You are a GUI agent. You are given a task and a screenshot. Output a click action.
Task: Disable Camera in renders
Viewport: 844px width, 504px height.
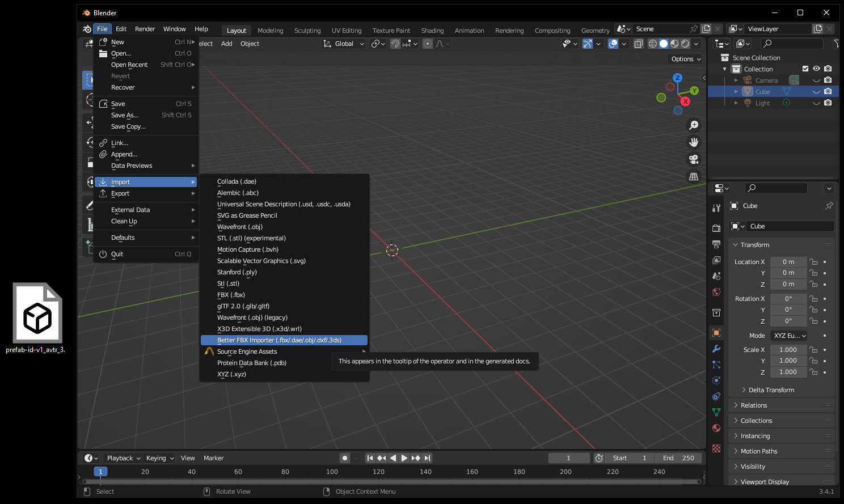point(828,80)
